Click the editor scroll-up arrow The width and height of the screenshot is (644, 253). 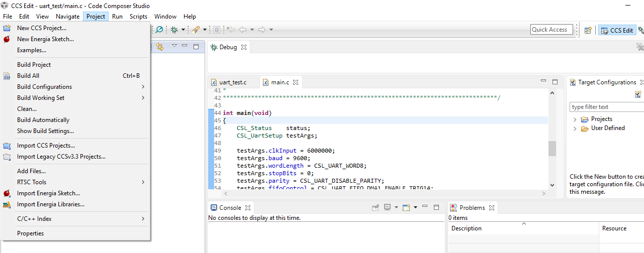552,92
